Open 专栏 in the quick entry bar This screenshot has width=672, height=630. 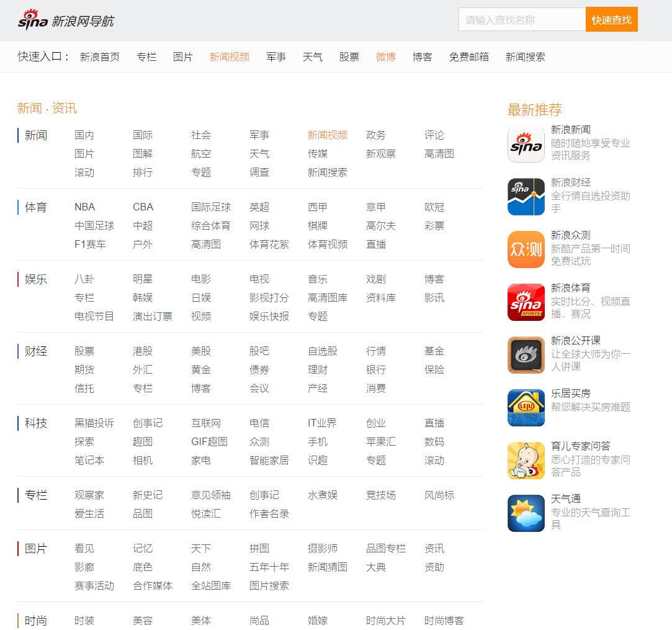(x=146, y=57)
